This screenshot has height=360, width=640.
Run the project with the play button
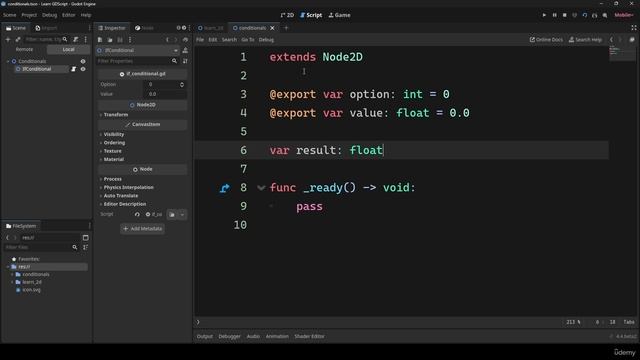[x=544, y=15]
